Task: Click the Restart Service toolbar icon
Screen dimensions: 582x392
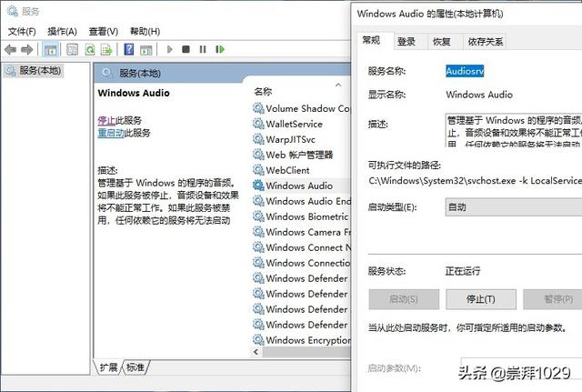Action: click(220, 49)
